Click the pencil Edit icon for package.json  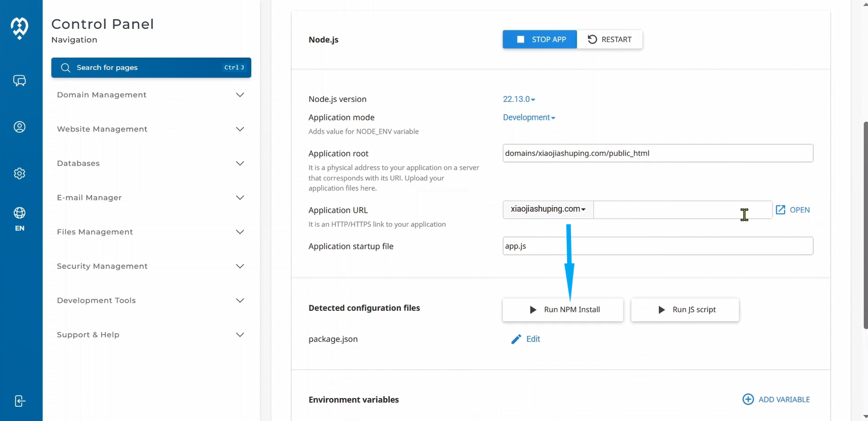[x=516, y=339]
